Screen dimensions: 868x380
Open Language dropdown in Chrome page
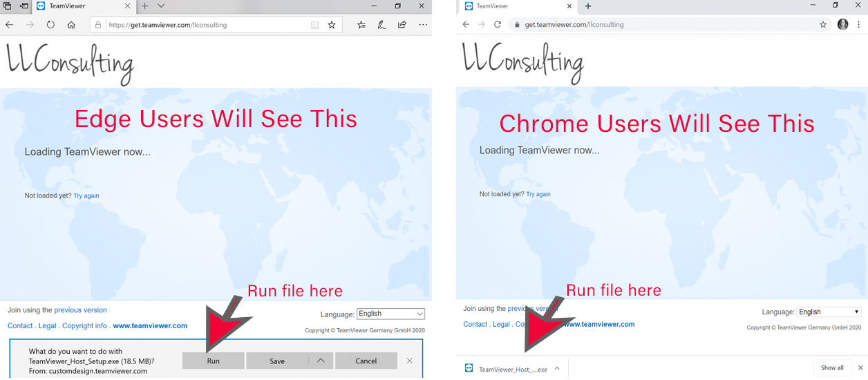point(829,312)
